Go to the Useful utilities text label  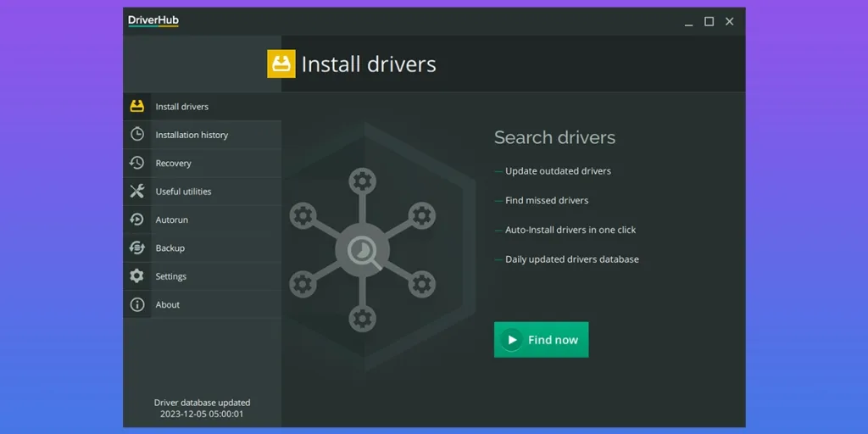pos(183,192)
